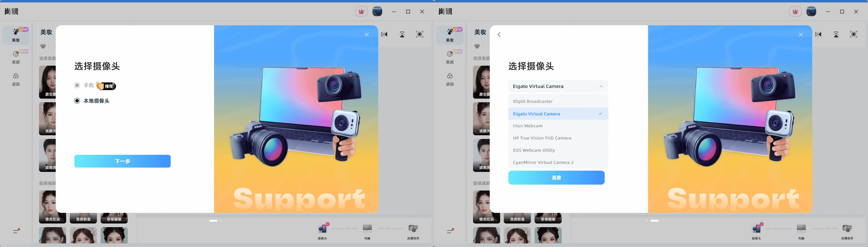Click vertical flip icon in the right window
The width and height of the screenshot is (868, 247).
point(836,35)
